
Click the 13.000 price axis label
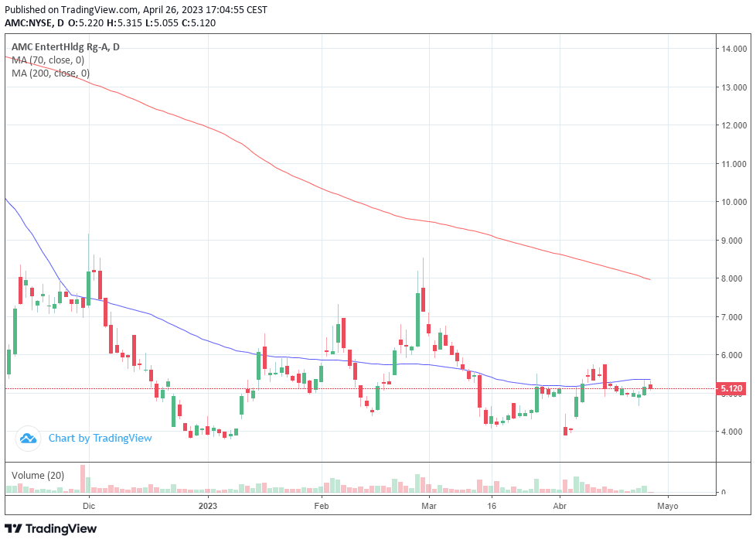coord(734,87)
